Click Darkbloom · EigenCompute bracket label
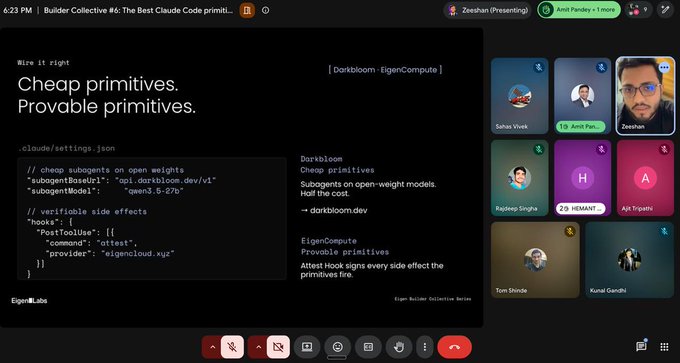 [385, 69]
